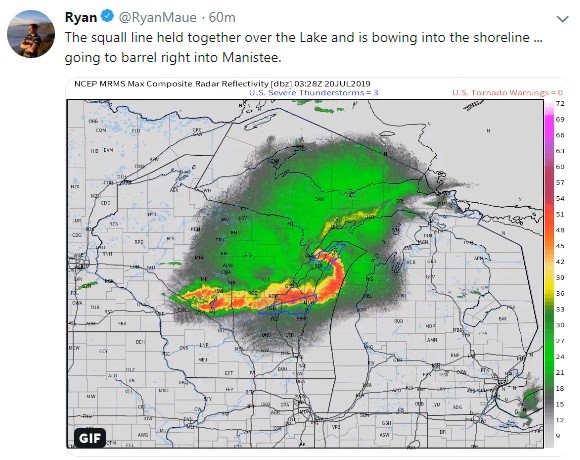Play the GIF via the GIF badge
The width and height of the screenshot is (580, 460).
pyautogui.click(x=90, y=438)
